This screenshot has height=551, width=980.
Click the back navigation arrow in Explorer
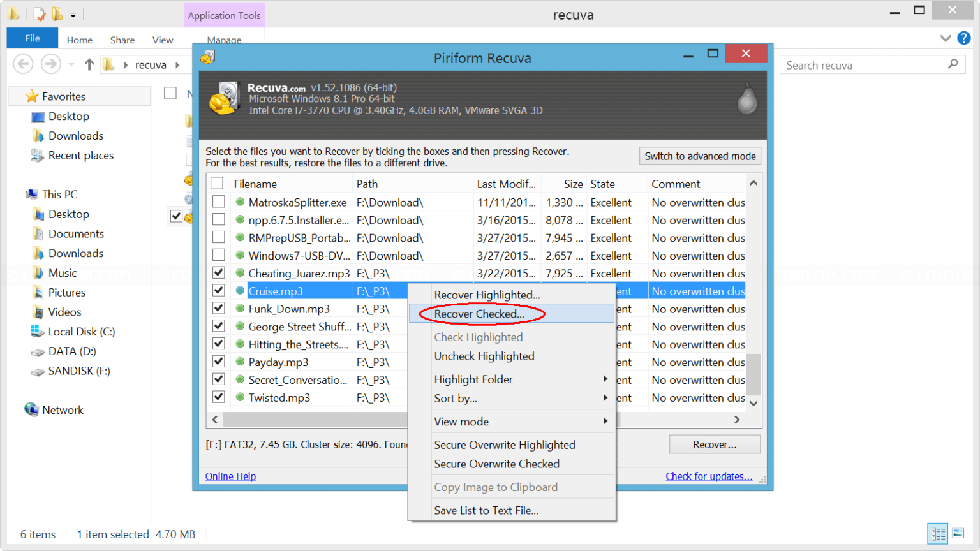click(23, 64)
